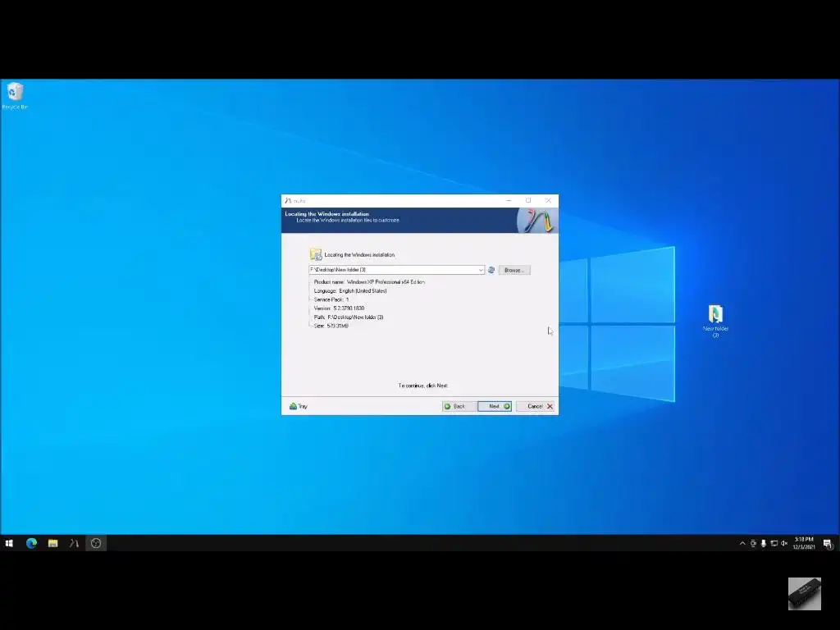Click the folder icon beside Locating the Windows installation
The height and width of the screenshot is (630, 840).
pos(316,254)
